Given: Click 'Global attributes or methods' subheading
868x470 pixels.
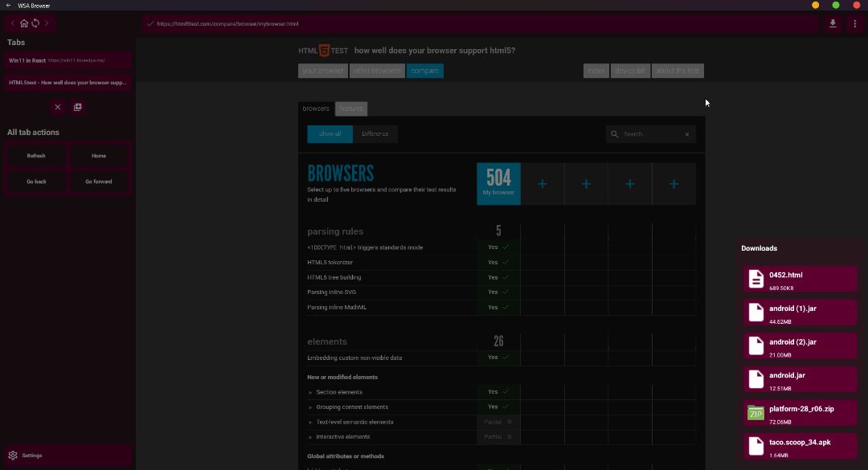Looking at the screenshot, I should [x=346, y=456].
